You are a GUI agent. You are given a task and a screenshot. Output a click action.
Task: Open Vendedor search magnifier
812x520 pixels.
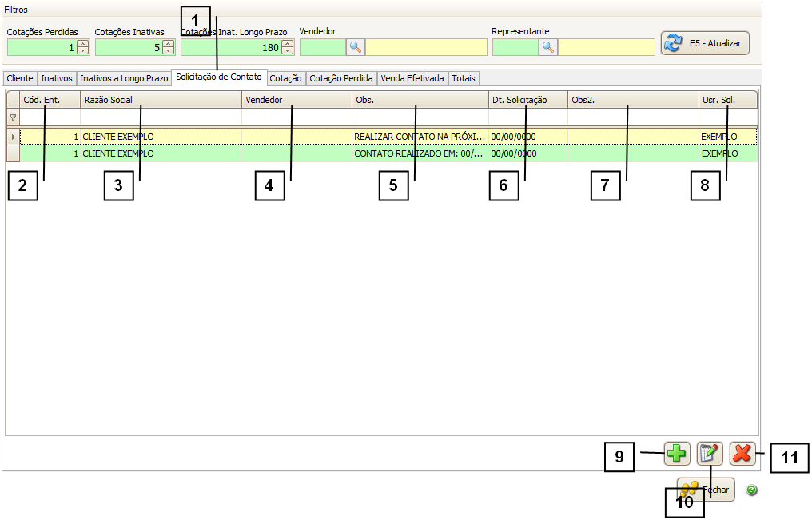356,47
